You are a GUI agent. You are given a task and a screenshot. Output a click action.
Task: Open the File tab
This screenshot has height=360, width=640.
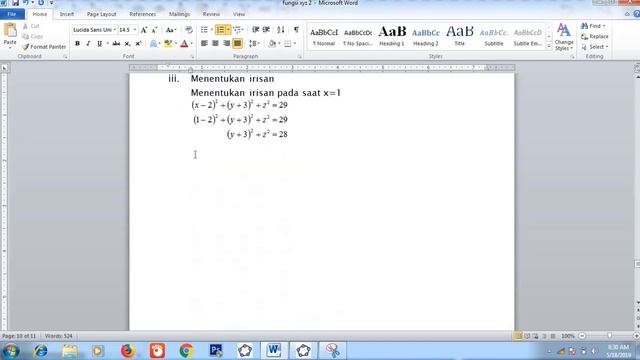click(x=12, y=14)
